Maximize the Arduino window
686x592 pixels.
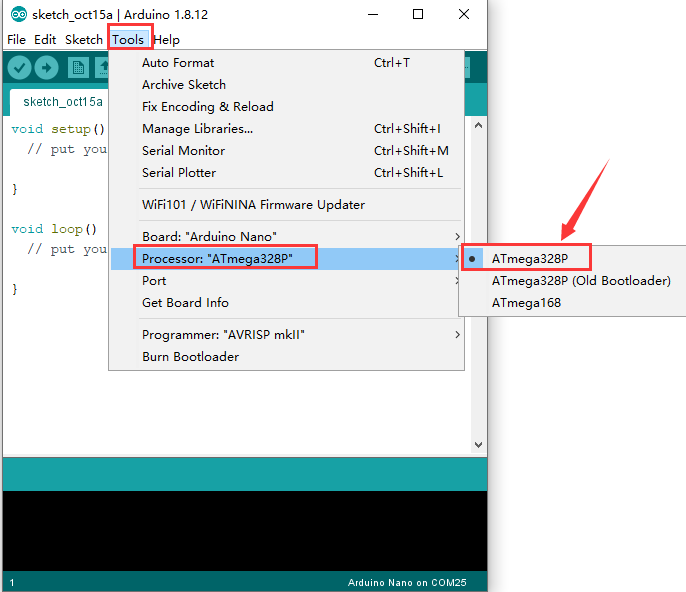point(418,14)
